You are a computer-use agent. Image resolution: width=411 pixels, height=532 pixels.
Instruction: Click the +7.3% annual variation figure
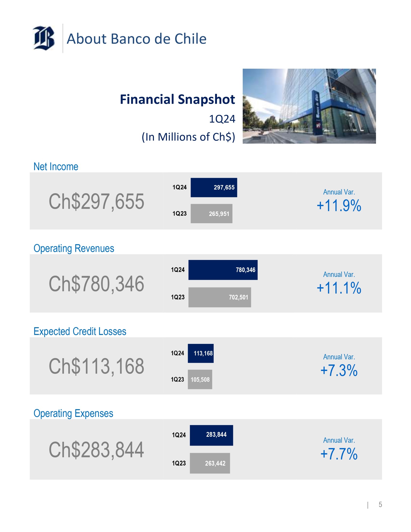tap(339, 370)
